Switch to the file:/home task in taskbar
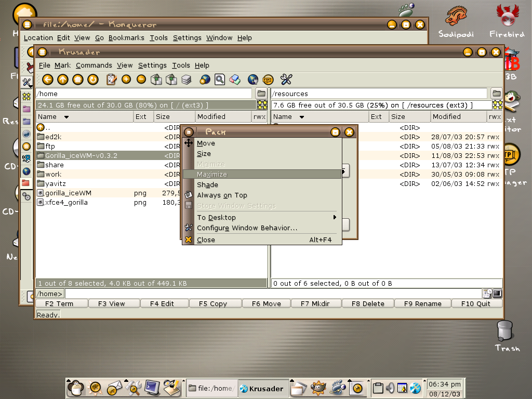532x399 pixels. tap(211, 389)
